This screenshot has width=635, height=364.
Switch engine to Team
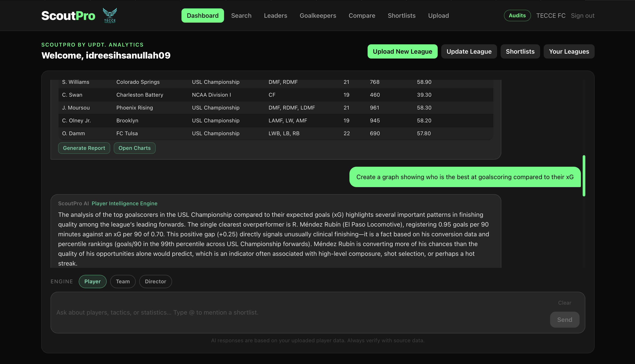click(123, 282)
